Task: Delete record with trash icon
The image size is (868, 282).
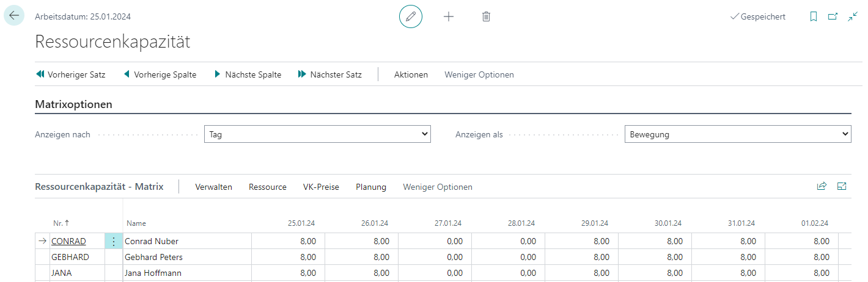Action: click(486, 16)
